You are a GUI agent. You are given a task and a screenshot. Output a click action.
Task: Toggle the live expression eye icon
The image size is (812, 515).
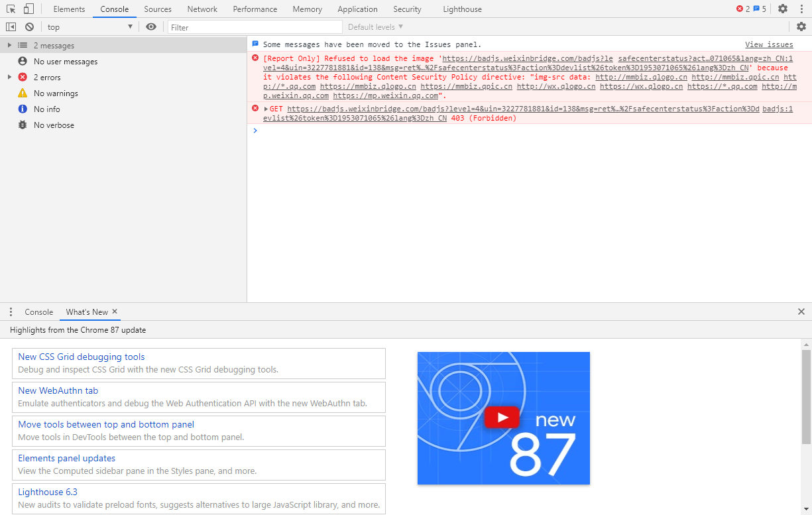pos(151,27)
